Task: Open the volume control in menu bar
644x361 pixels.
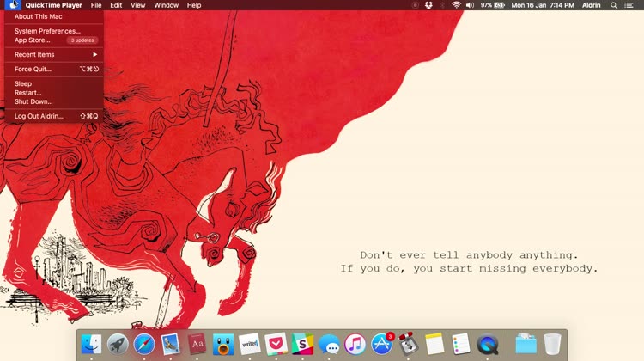Action: (470, 5)
